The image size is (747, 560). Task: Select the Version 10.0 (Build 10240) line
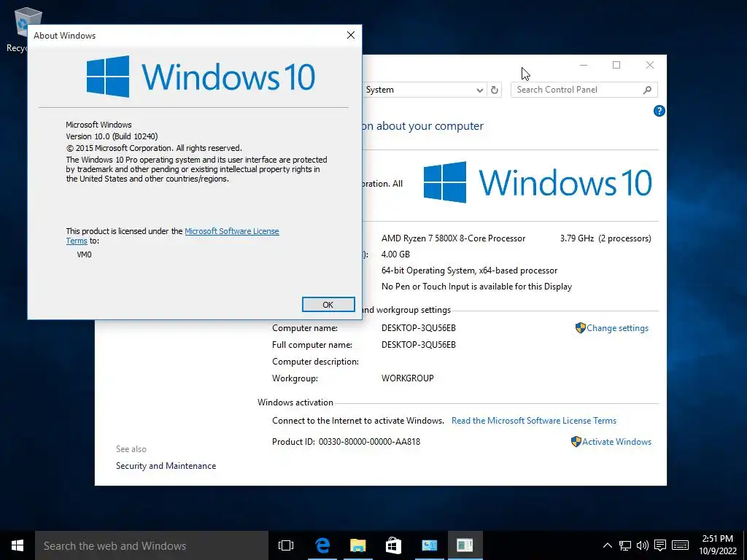(112, 136)
